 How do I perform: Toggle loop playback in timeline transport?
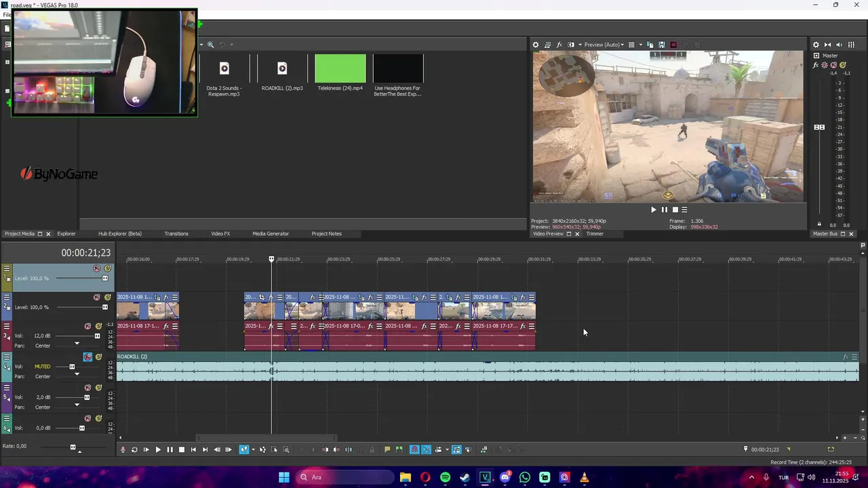tap(134, 449)
